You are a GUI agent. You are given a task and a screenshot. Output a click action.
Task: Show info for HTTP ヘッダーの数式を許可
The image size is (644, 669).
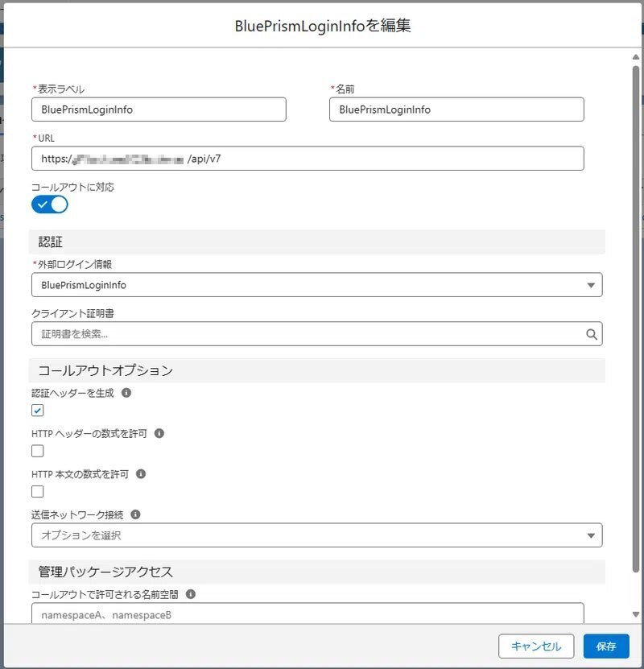[159, 433]
